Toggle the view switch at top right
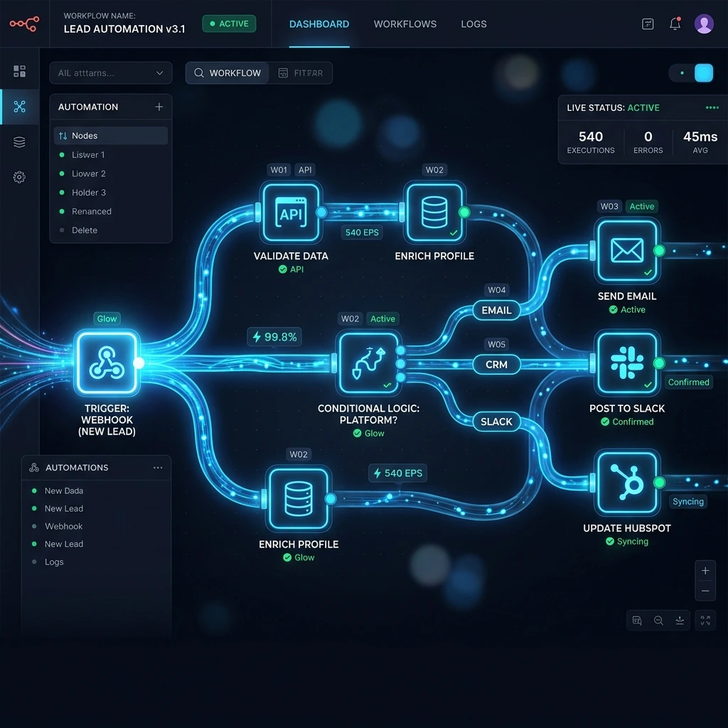Viewport: 728px width, 728px height. click(691, 73)
